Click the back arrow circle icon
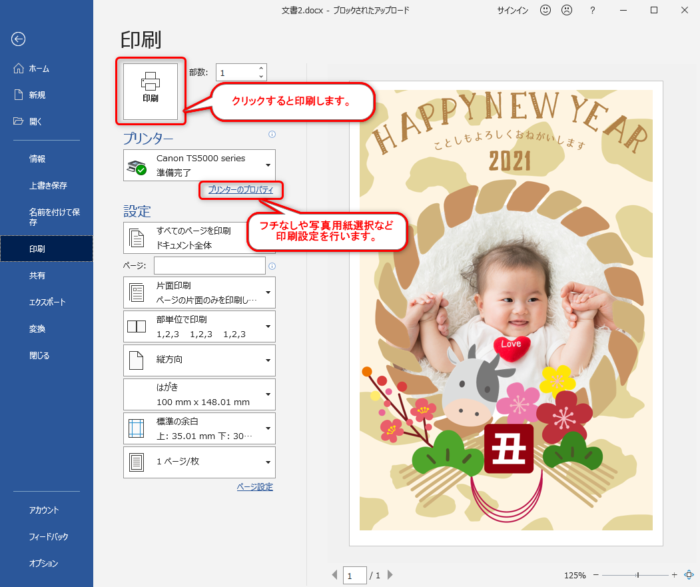 pos(18,39)
